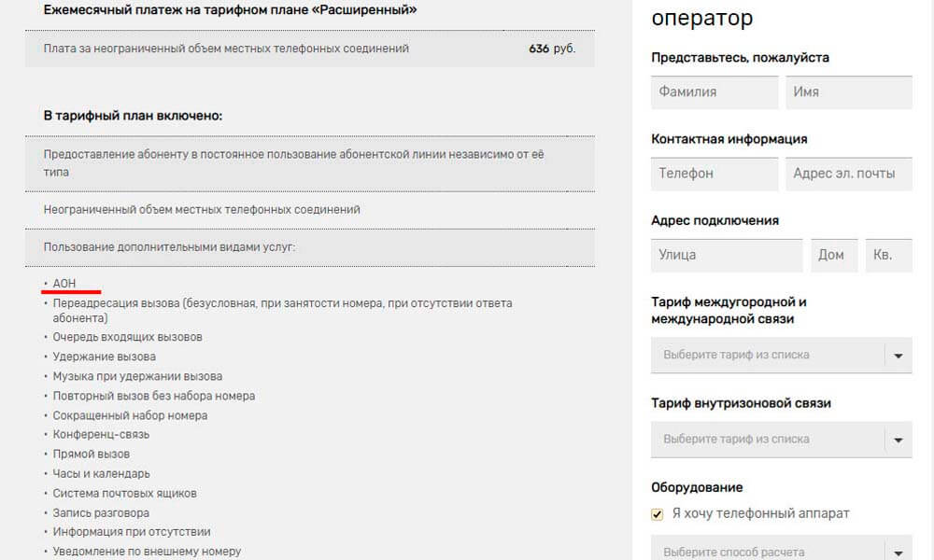Click the Система почтовых ящиков item
This screenshot has width=934, height=560.
pyautogui.click(x=124, y=493)
